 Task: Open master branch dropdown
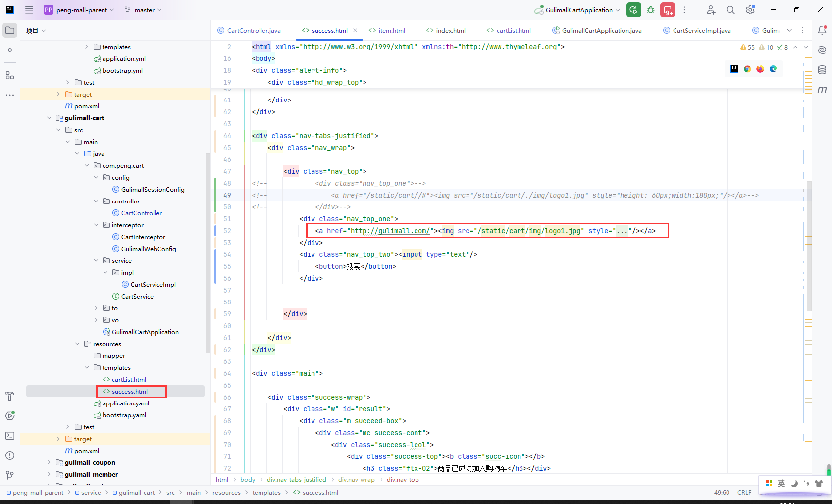(143, 10)
